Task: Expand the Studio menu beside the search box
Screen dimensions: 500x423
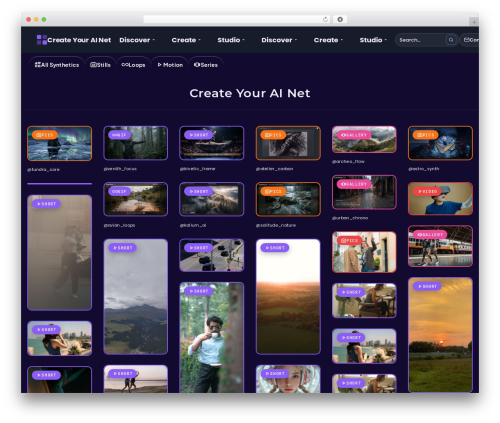Action: [373, 40]
